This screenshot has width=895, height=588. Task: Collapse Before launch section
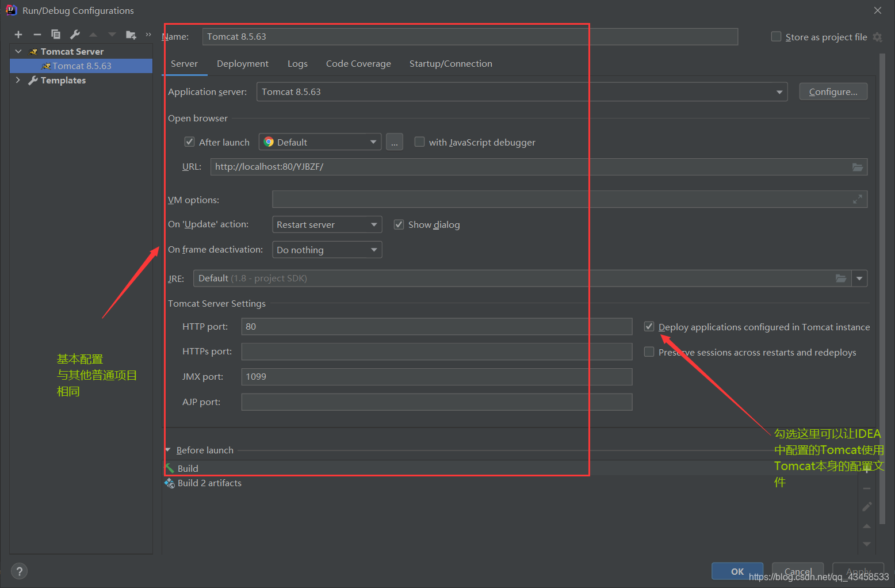(168, 450)
